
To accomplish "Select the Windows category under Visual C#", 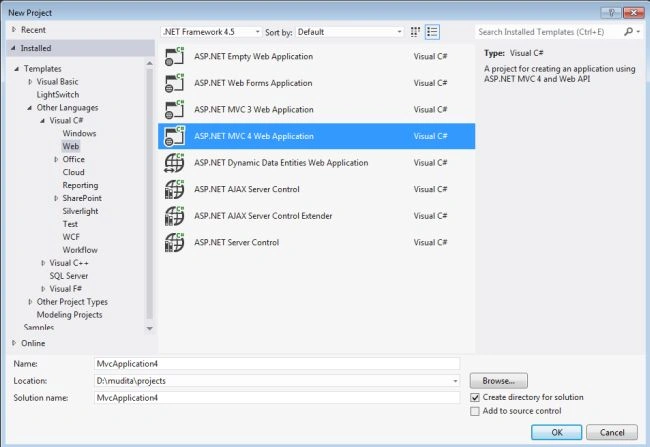I will click(x=79, y=134).
